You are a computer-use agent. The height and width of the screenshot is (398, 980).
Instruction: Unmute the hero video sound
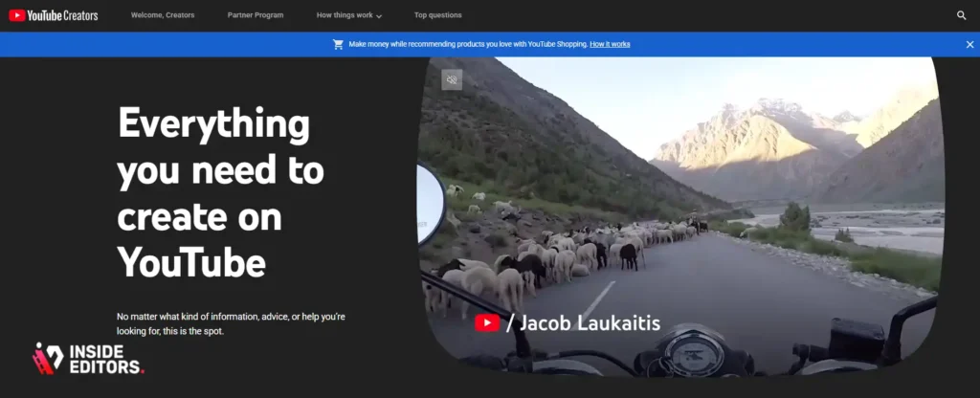452,79
